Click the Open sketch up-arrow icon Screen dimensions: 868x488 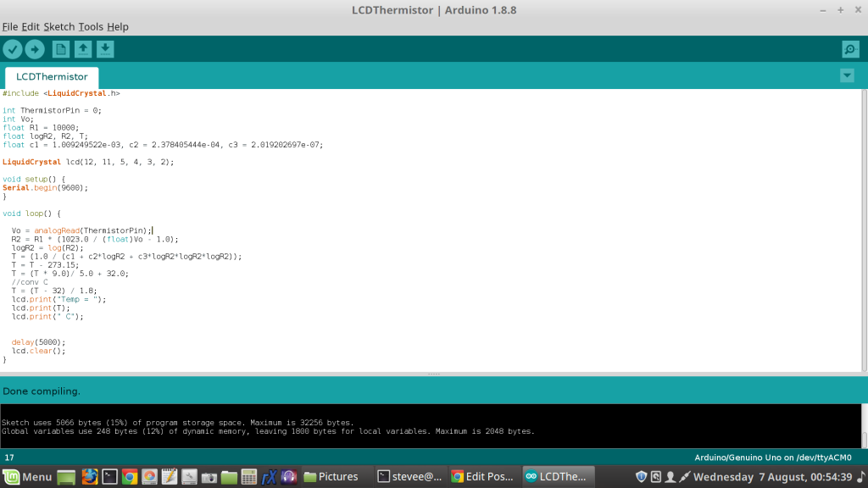(83, 49)
